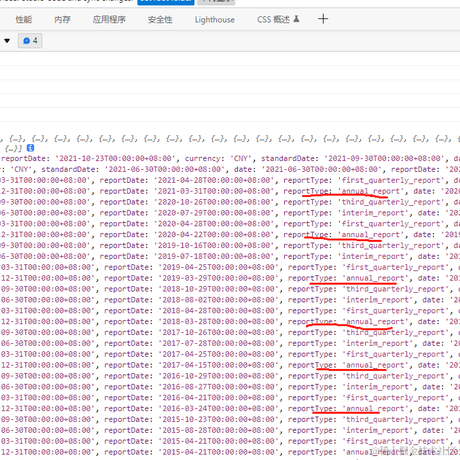The image size is (460, 460).
Task: Click reportDate value '2020-04-22T00:00:00+08:00'
Action: point(214,235)
